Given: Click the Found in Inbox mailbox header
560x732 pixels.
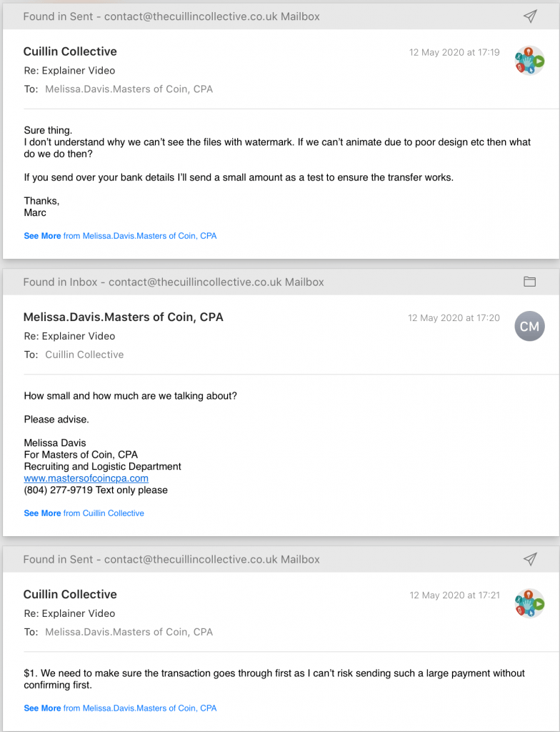Looking at the screenshot, I should coord(174,282).
